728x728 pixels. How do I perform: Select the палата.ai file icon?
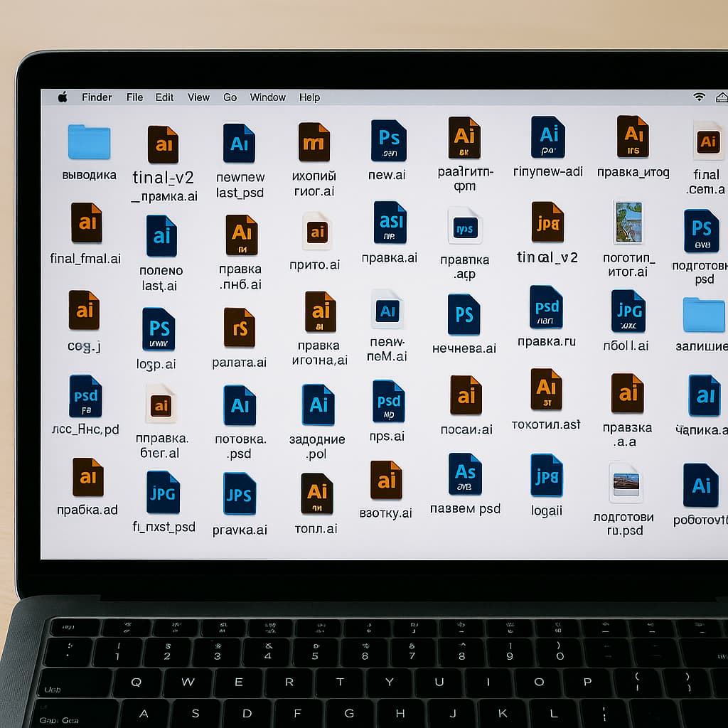click(x=240, y=327)
